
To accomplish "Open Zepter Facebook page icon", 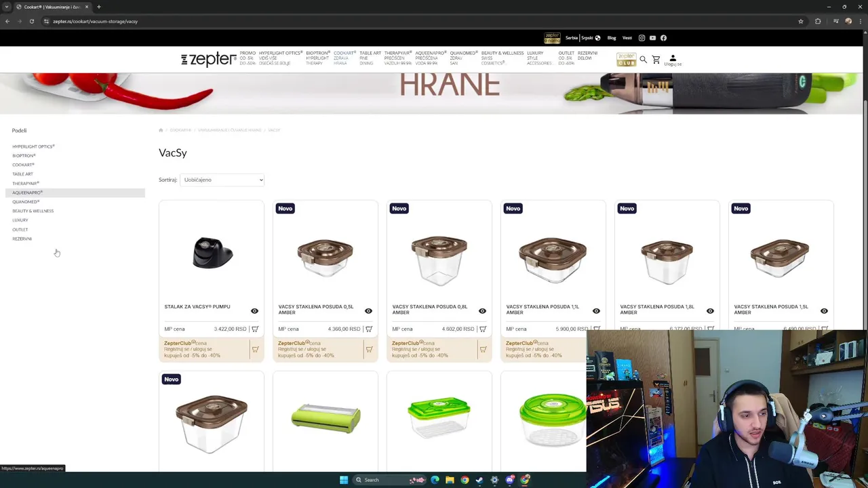I will pyautogui.click(x=663, y=38).
